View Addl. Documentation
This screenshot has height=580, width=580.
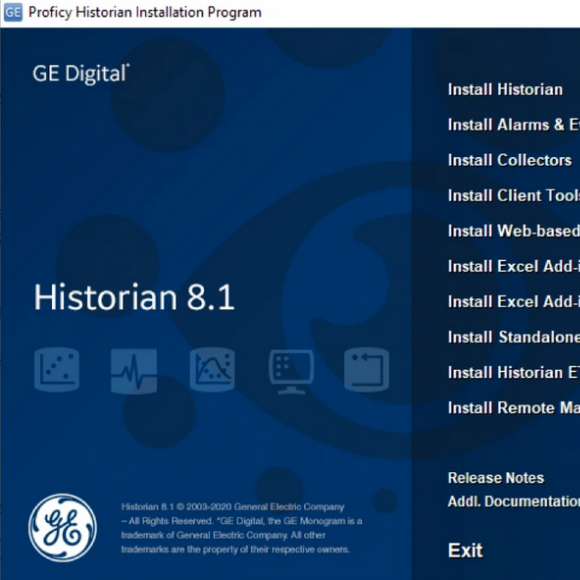(514, 502)
